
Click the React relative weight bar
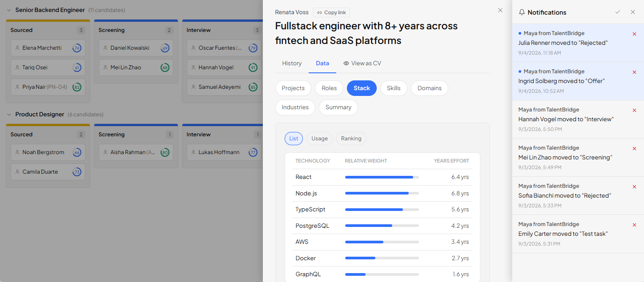point(382,177)
